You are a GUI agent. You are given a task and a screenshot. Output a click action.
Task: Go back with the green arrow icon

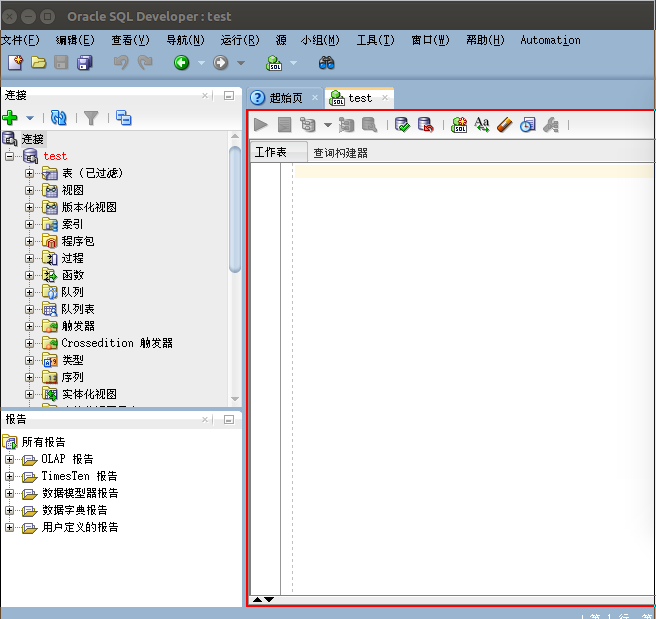[x=182, y=63]
